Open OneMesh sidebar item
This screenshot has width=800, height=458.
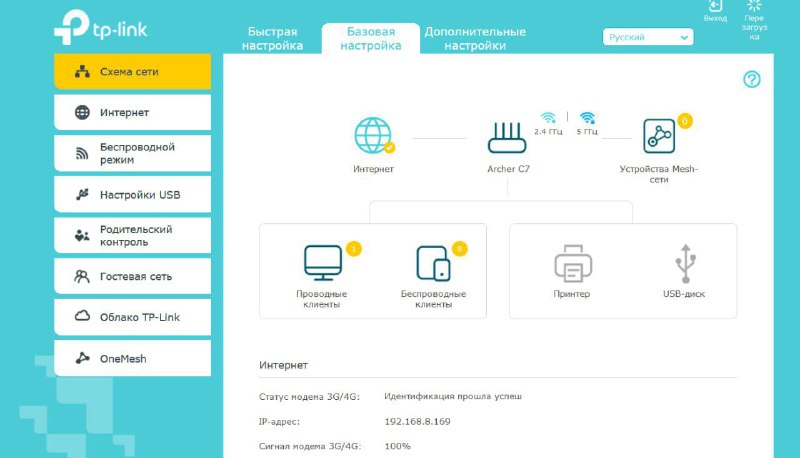tap(132, 358)
